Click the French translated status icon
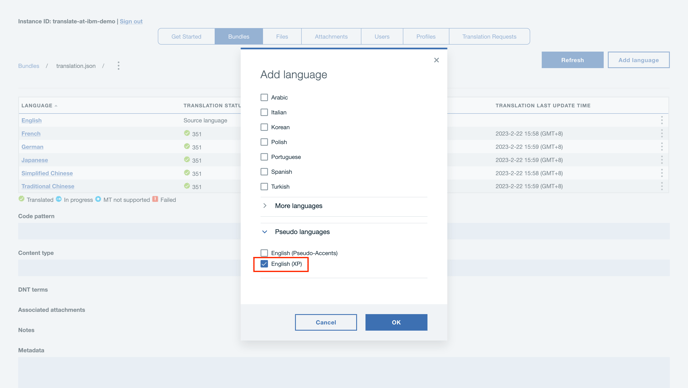The image size is (688, 388). pyautogui.click(x=187, y=133)
